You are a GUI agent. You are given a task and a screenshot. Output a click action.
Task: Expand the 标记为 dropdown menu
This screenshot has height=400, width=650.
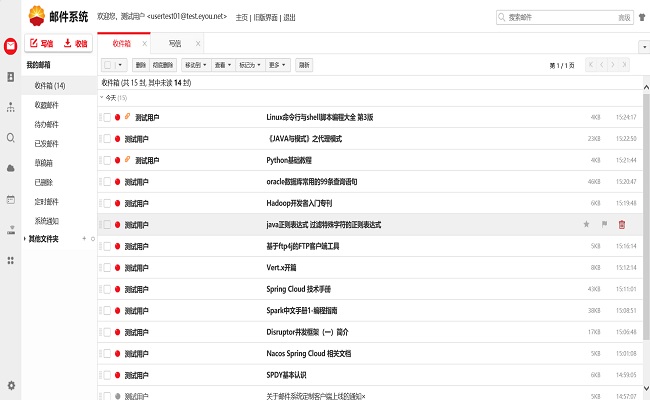pyautogui.click(x=249, y=65)
